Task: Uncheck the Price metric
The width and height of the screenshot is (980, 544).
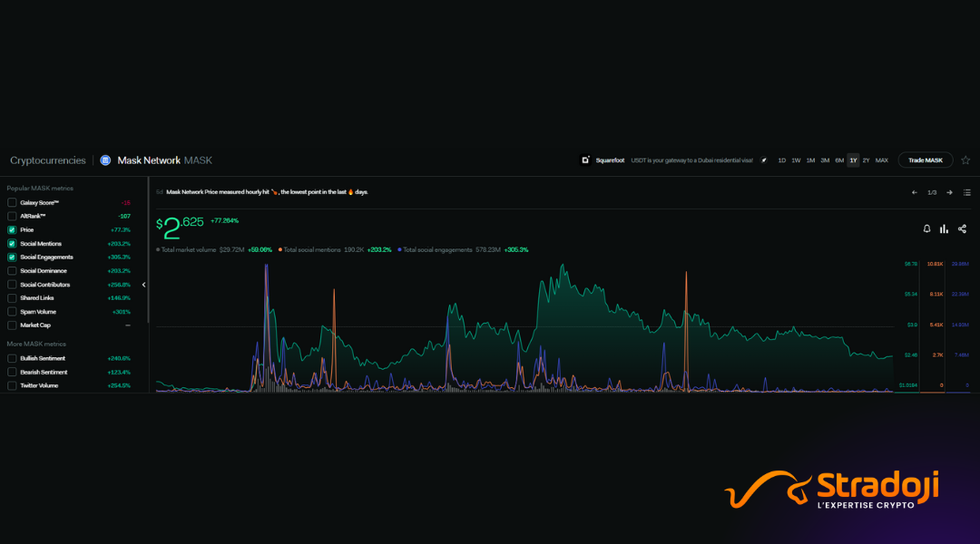Action: point(12,230)
